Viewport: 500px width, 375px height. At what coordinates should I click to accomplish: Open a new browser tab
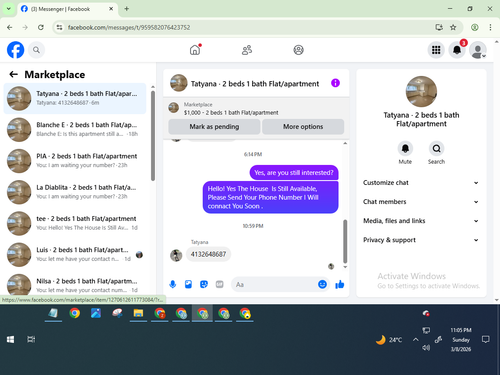coord(127,9)
